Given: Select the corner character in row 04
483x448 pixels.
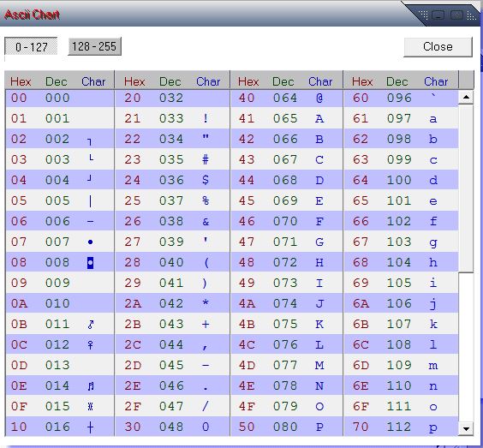Looking at the screenshot, I should 89,178.
